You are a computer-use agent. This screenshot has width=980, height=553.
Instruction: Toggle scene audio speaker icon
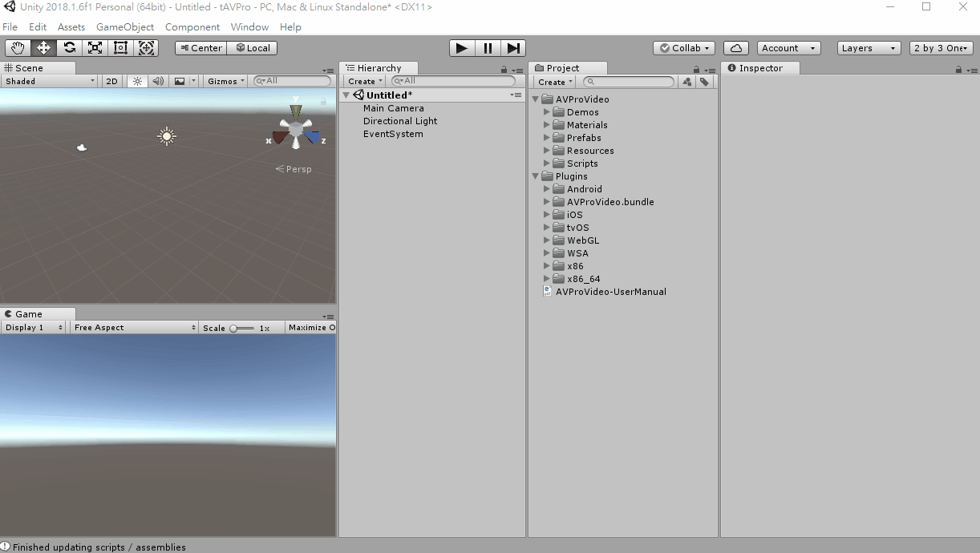point(158,81)
